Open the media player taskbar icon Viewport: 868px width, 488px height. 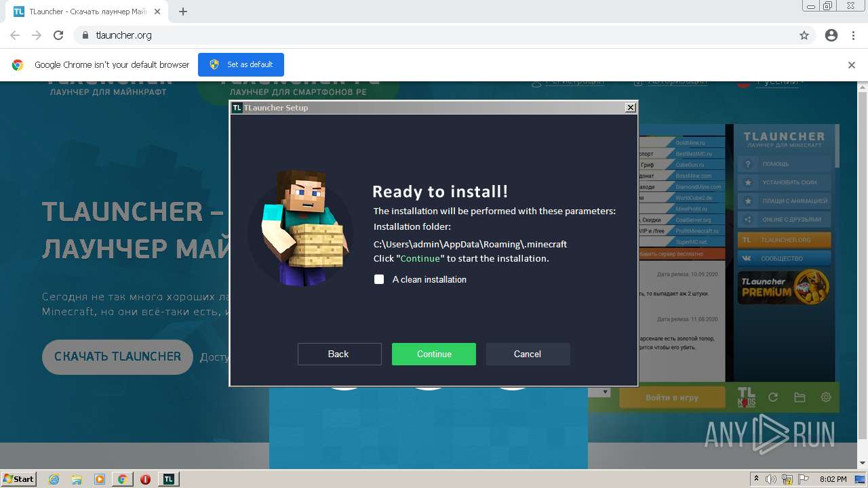click(x=100, y=479)
